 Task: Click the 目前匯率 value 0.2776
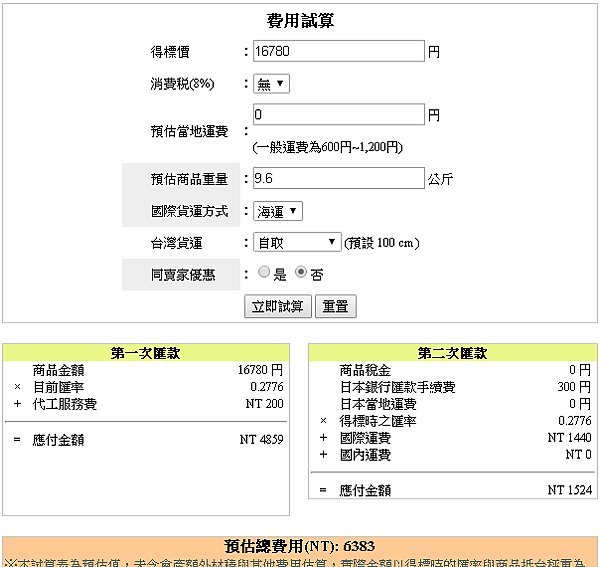pyautogui.click(x=267, y=387)
